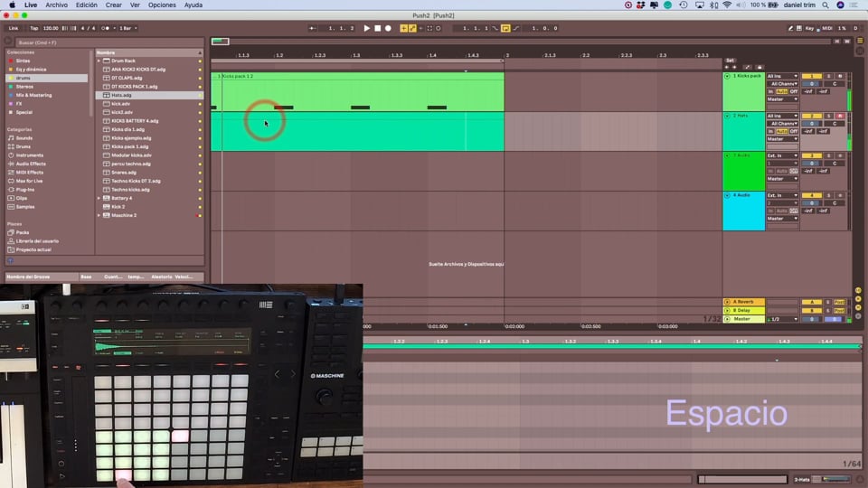Arm the Arrangement Record button
868x488 pixels.
pos(388,28)
